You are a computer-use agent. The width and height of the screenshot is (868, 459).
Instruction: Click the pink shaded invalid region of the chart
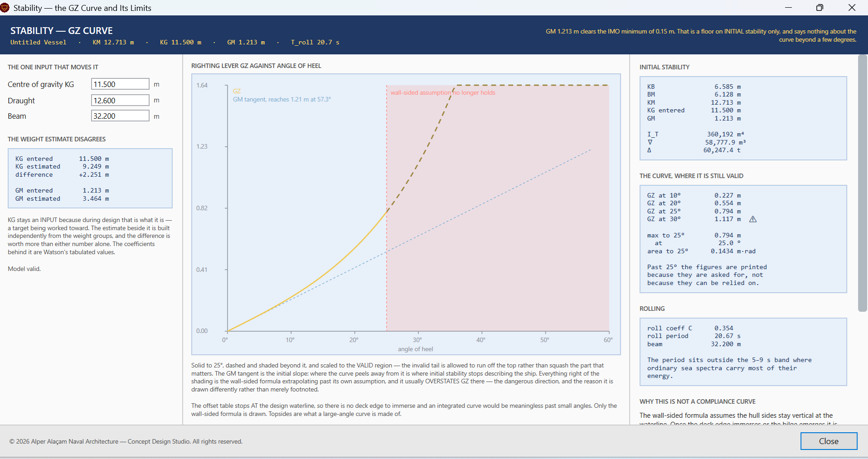point(498,208)
